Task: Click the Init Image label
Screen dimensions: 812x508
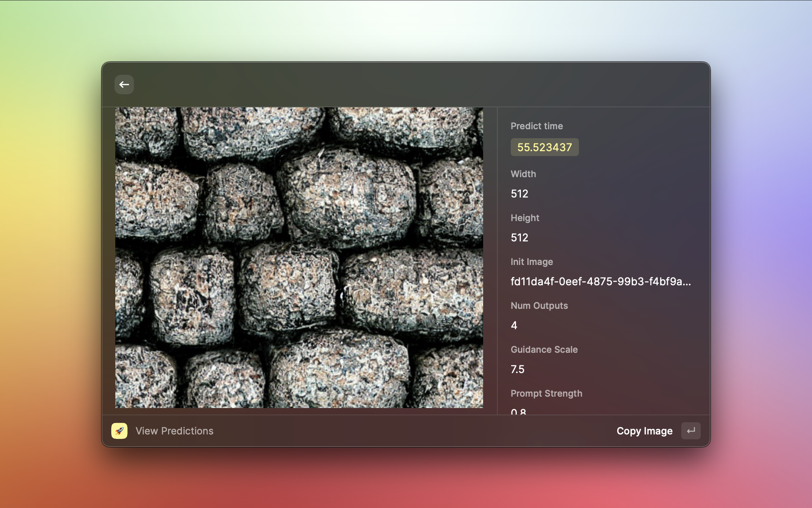Action: point(531,262)
